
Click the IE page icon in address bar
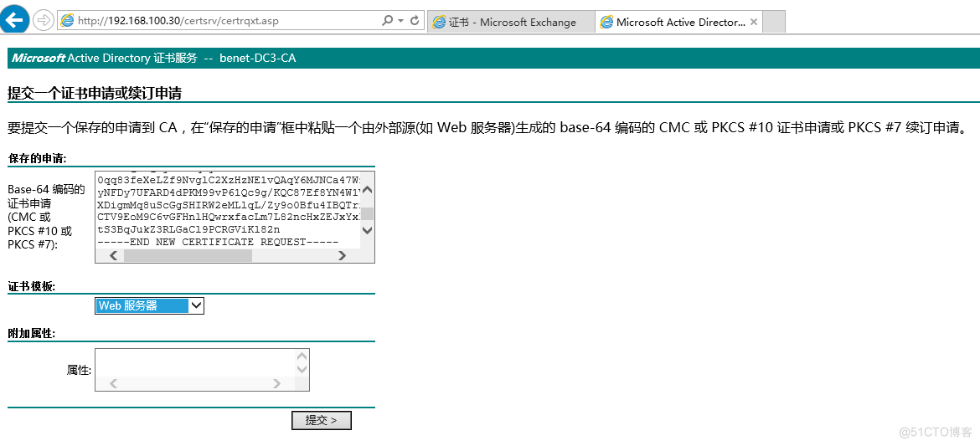[x=67, y=21]
